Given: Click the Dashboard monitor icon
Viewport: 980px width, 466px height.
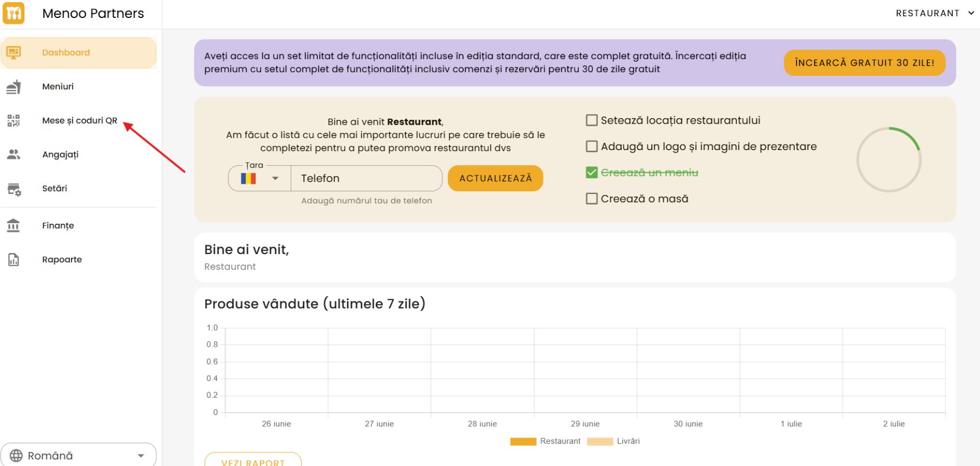Looking at the screenshot, I should click(x=14, y=53).
